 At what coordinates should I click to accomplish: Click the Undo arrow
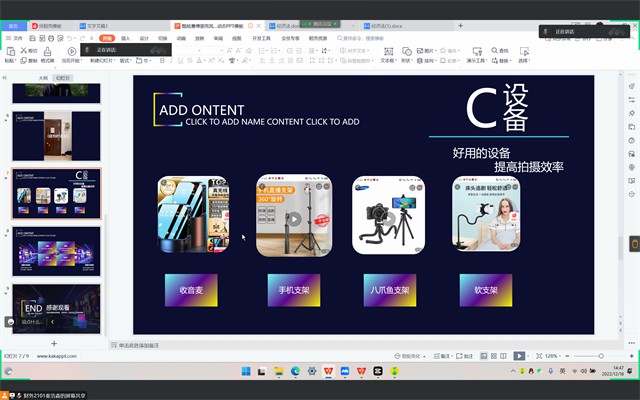coord(70,38)
